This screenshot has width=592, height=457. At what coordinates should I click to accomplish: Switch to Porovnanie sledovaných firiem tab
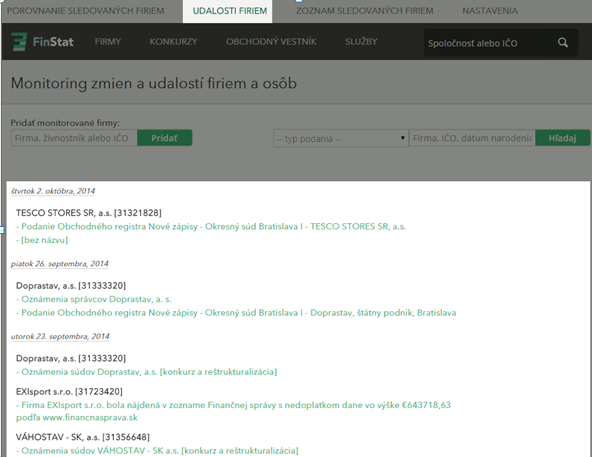pos(85,11)
